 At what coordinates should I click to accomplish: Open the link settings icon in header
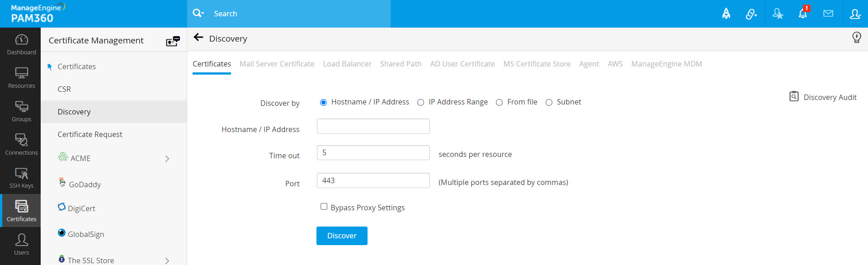point(751,14)
